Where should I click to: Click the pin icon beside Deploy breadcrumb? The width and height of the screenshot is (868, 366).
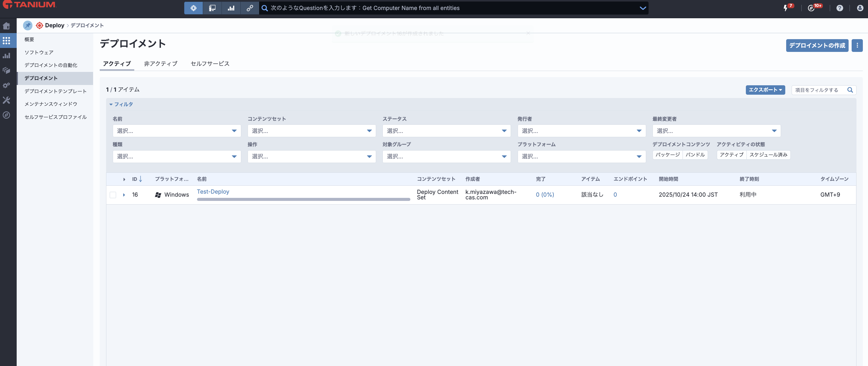point(28,25)
